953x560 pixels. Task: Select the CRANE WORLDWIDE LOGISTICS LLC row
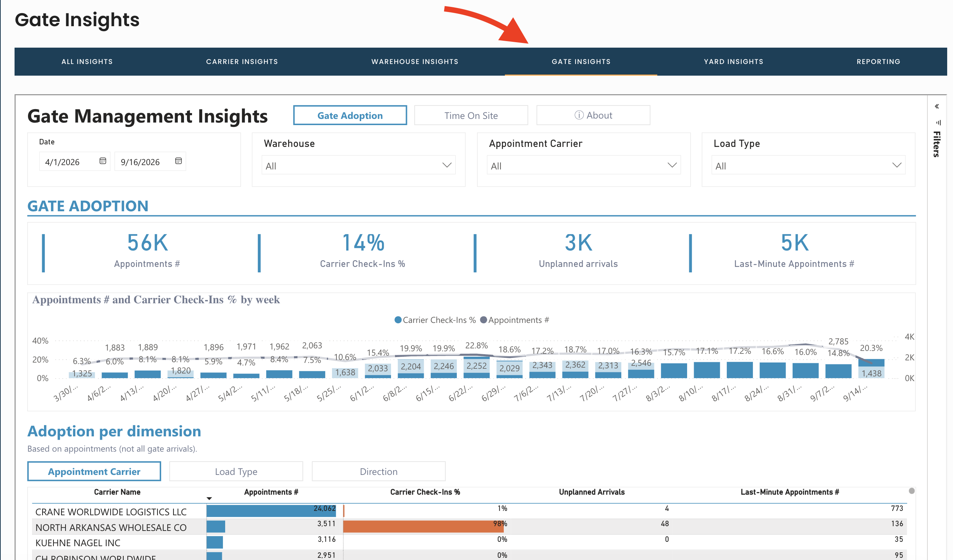pyautogui.click(x=469, y=511)
